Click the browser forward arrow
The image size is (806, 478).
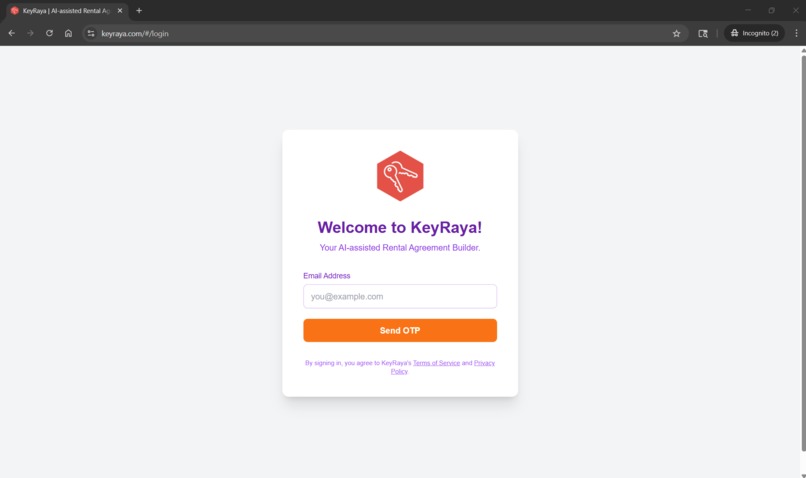[30, 33]
